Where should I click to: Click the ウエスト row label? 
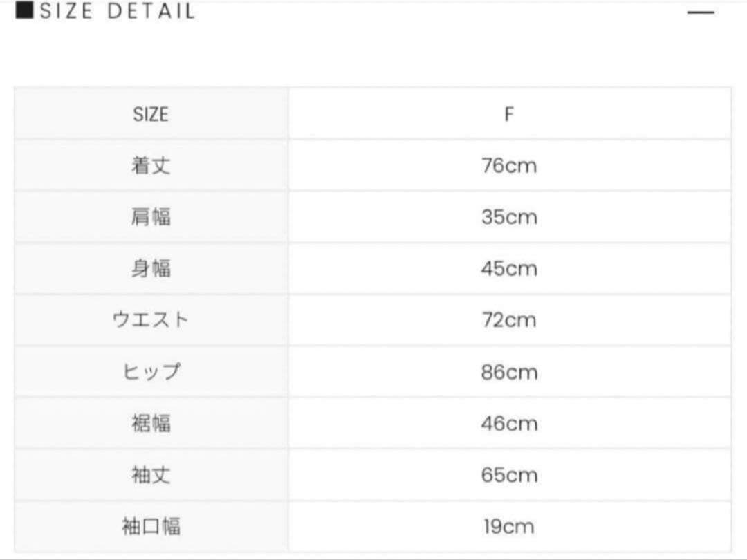click(x=151, y=320)
